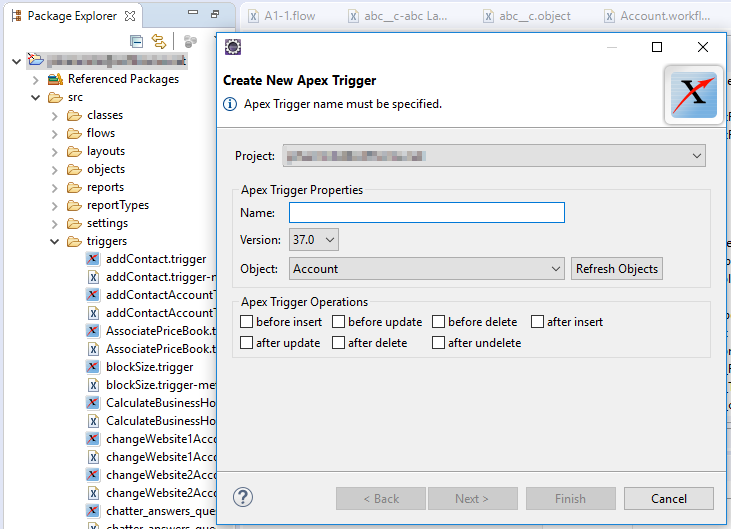Expand the flows folder
The height and width of the screenshot is (529, 731).
(55, 134)
